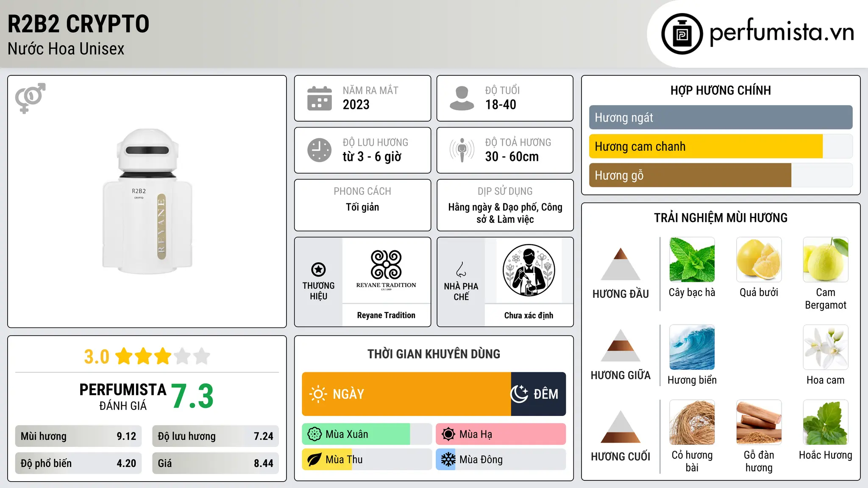This screenshot has width=868, height=488.
Task: Click the 30 - 60cm sillage value
Action: pos(512,157)
